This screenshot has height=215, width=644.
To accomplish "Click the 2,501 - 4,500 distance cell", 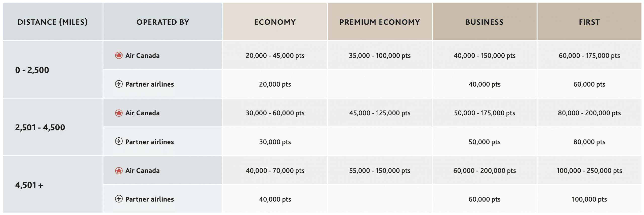I will (53, 127).
